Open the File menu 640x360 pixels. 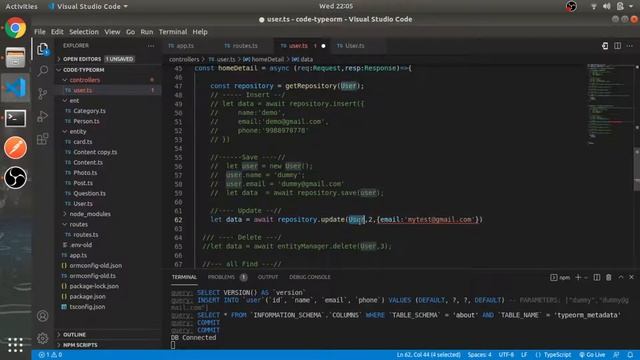click(x=40, y=32)
